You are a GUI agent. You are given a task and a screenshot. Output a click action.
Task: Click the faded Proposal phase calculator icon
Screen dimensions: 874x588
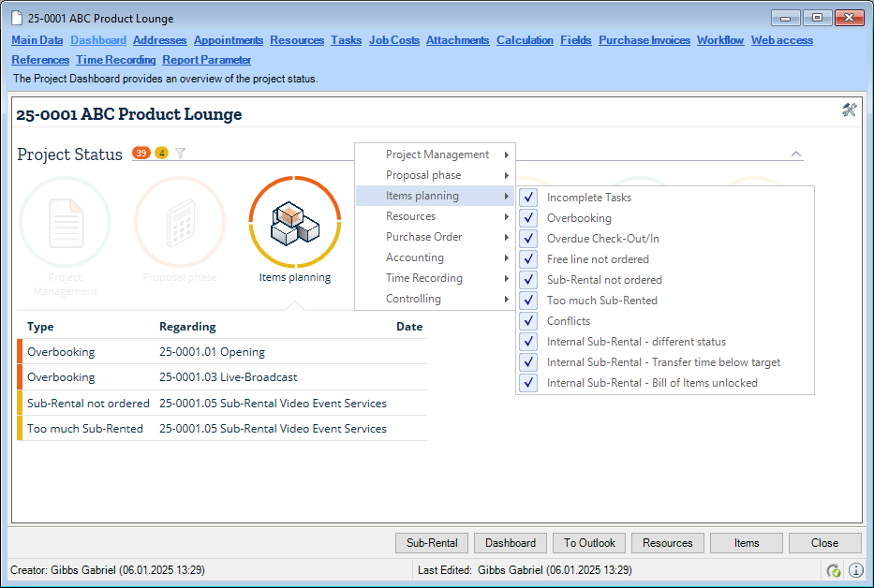(x=179, y=222)
